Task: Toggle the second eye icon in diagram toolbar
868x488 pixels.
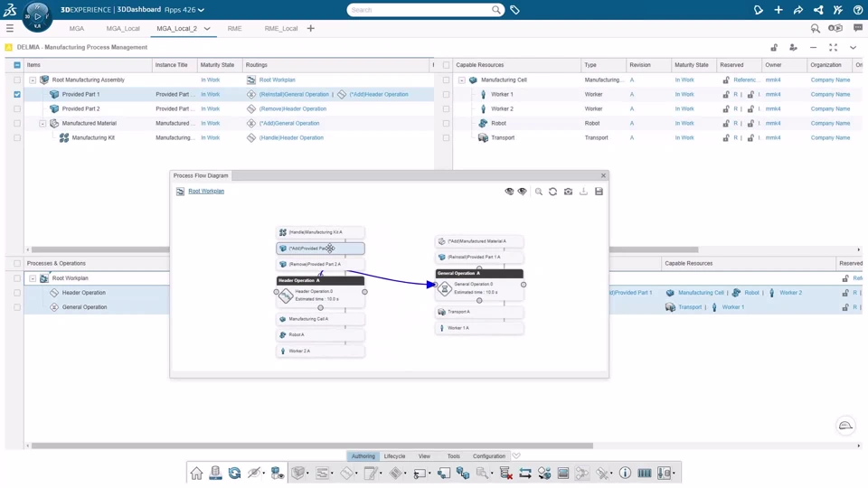Action: (x=522, y=192)
